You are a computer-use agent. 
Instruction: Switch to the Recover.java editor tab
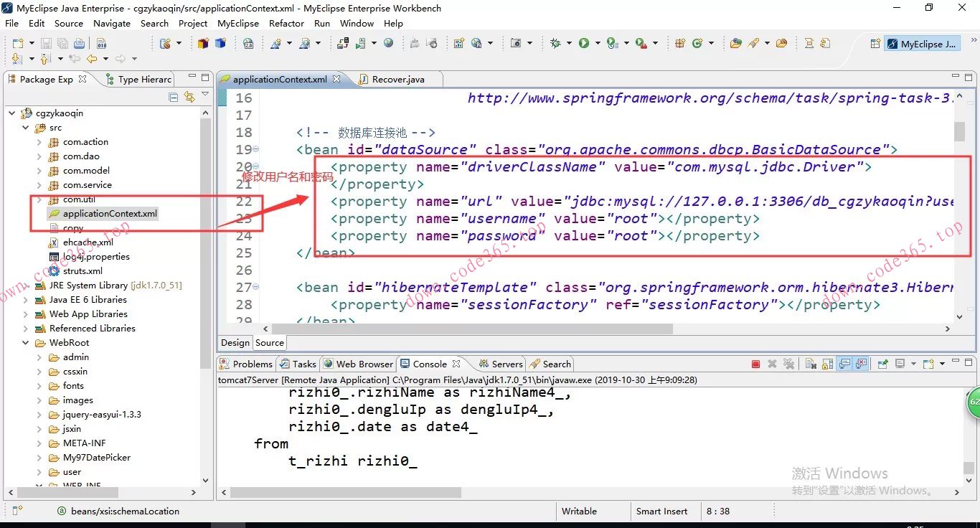click(x=397, y=80)
